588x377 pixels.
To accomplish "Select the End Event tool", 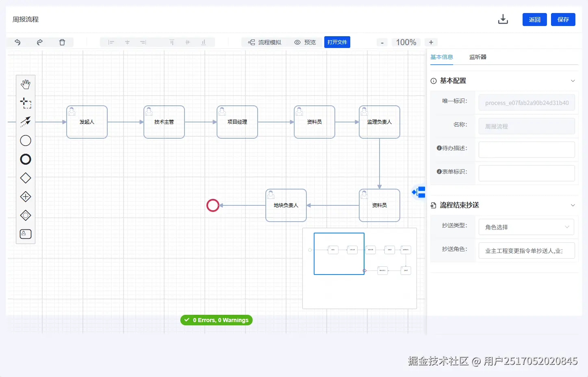I will click(26, 159).
